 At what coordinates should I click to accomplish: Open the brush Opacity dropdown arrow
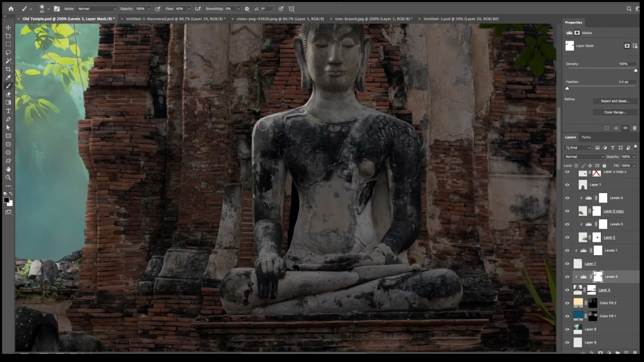tap(149, 9)
